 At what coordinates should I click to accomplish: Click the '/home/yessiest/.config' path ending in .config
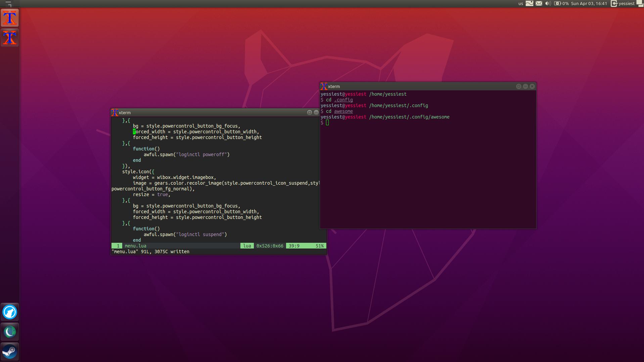click(399, 105)
